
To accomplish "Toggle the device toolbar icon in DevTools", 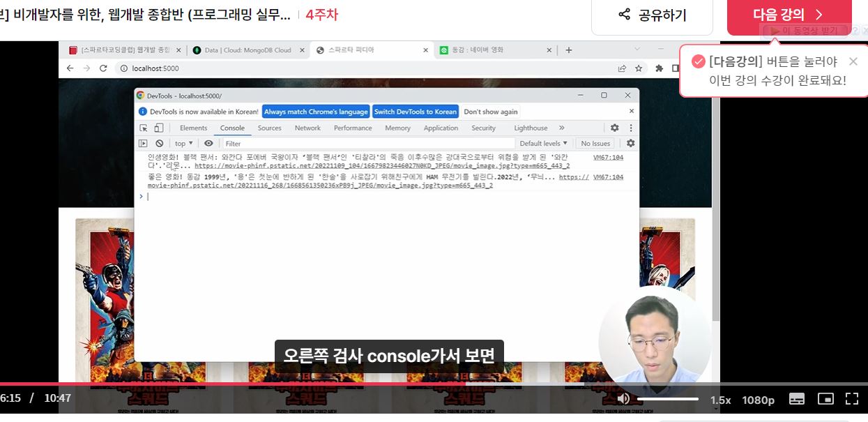I will (159, 128).
